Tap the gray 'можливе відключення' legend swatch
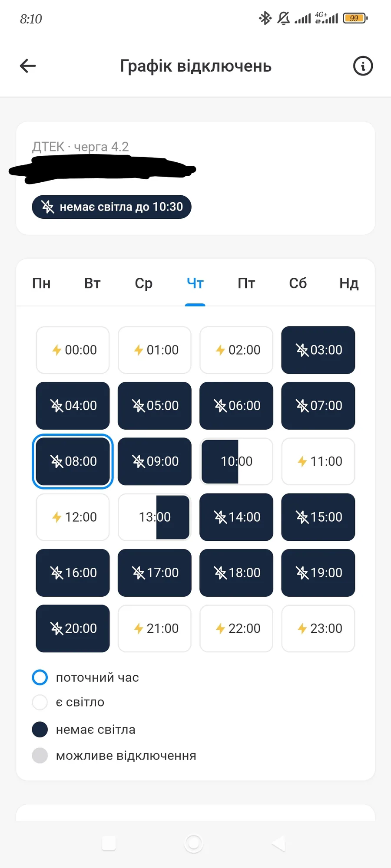 (x=40, y=756)
